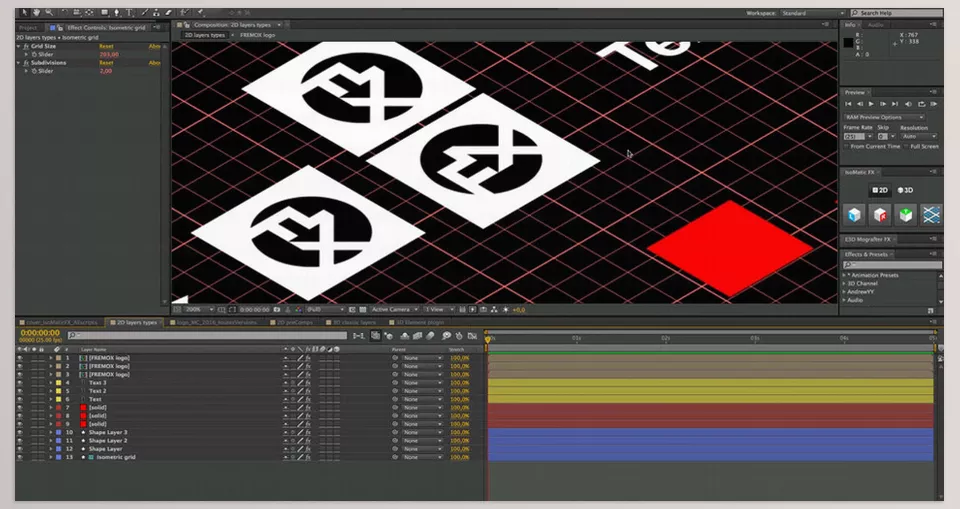Toggle From Current Time checkbox
The image size is (960, 509).
[x=847, y=146]
